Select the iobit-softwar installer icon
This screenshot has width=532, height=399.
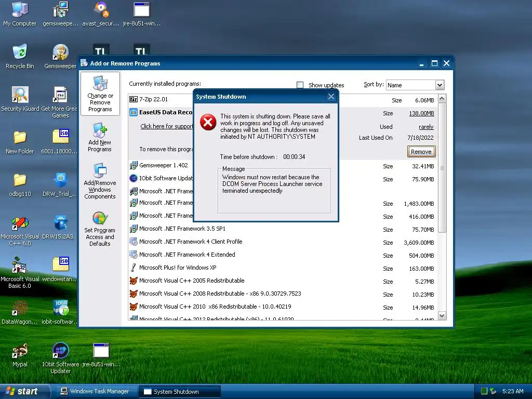pos(60,312)
